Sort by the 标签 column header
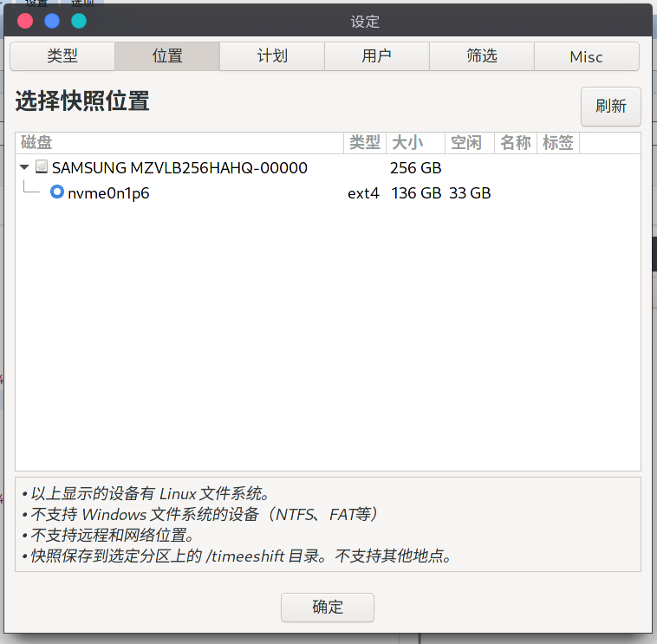657x644 pixels. pos(558,143)
